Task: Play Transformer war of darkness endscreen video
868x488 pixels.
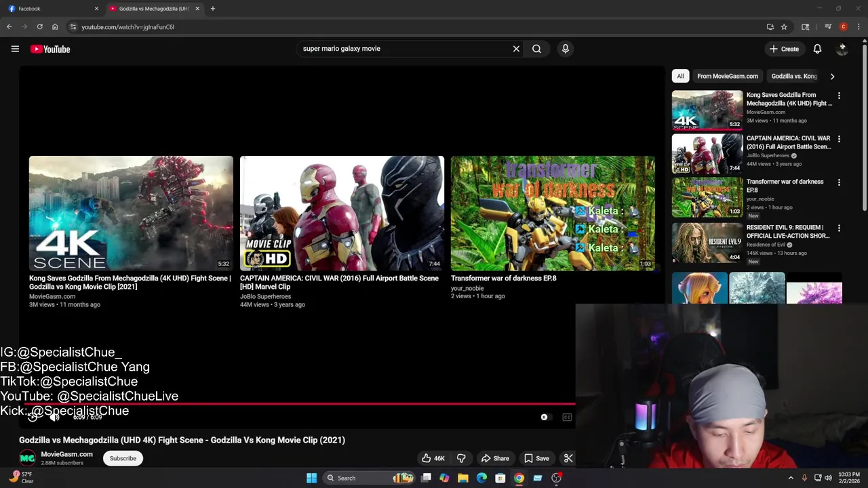Action: (x=553, y=213)
